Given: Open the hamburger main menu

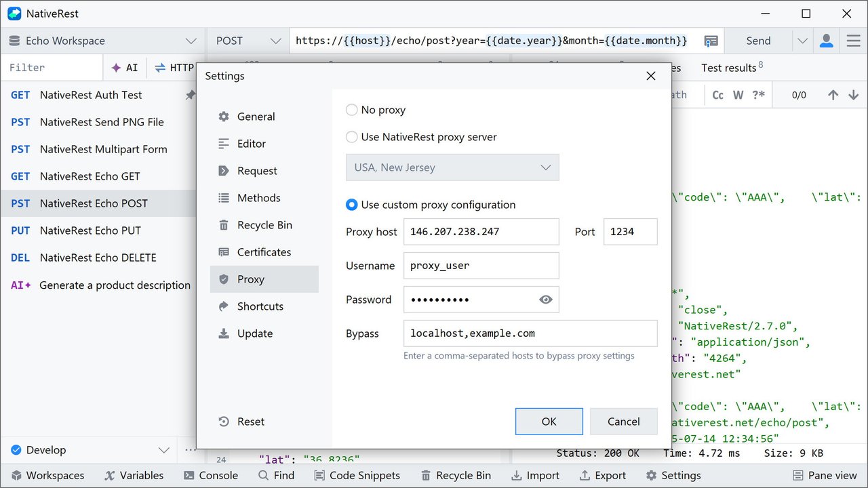Looking at the screenshot, I should (853, 41).
